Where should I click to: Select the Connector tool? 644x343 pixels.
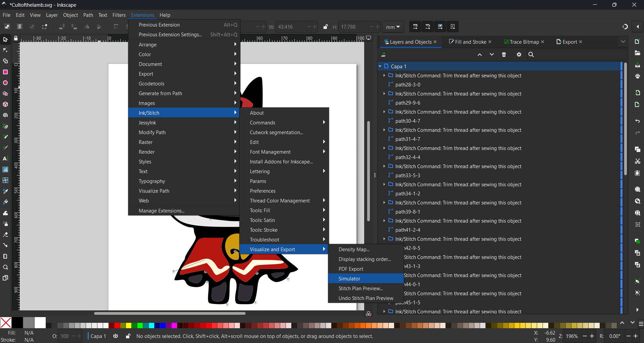5,245
